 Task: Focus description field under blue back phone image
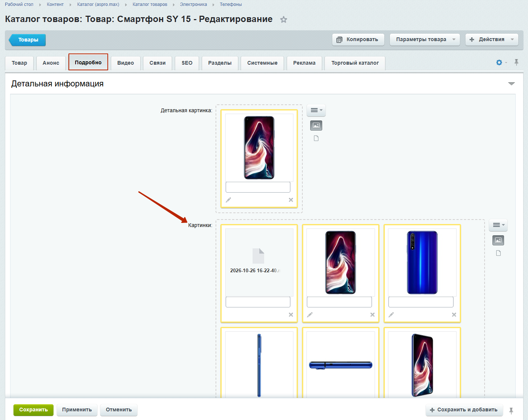coord(421,302)
